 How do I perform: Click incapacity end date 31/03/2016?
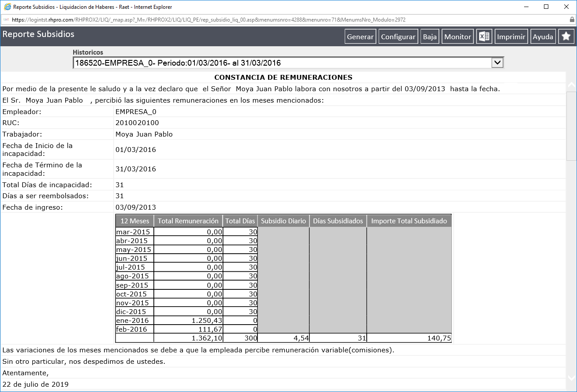135,169
